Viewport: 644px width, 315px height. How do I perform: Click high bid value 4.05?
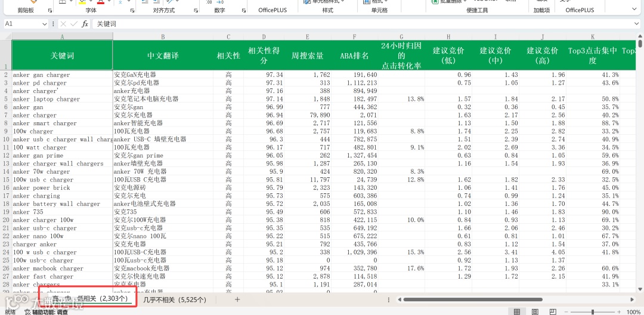543,252
